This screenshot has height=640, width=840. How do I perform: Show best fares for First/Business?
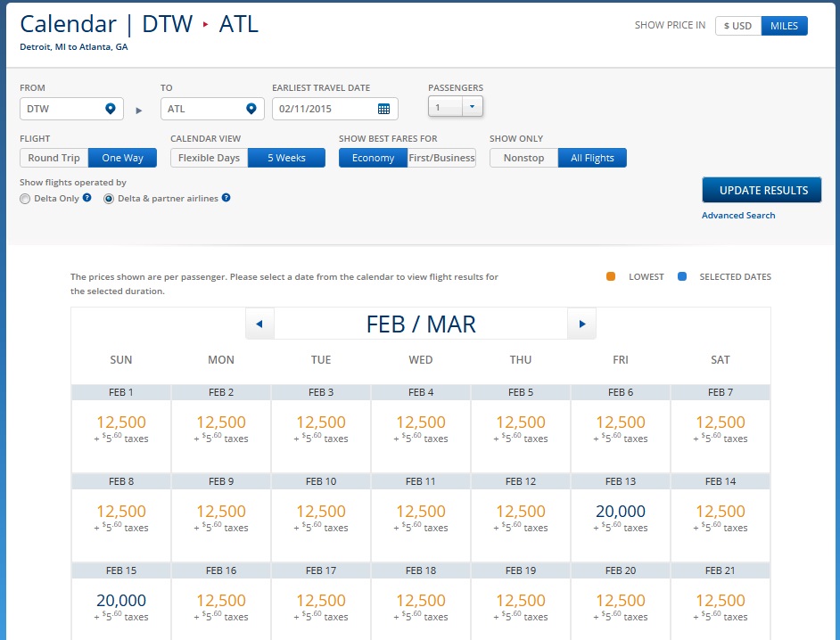tap(441, 158)
